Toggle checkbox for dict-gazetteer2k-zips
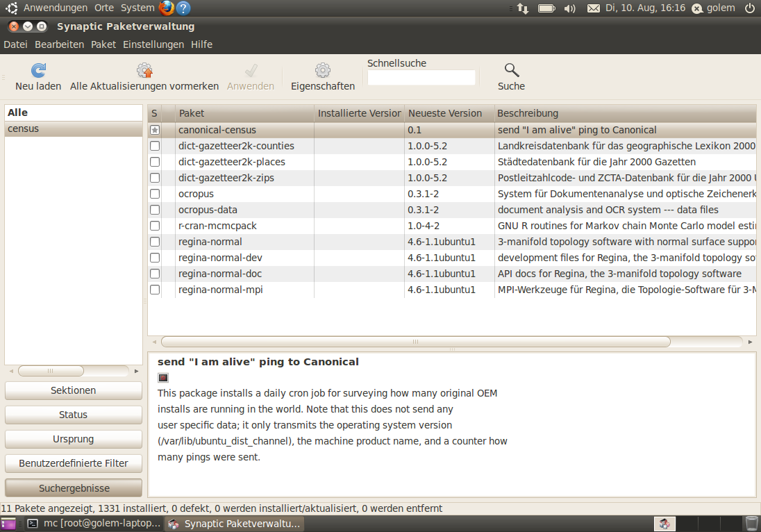761x532 pixels. pos(155,178)
